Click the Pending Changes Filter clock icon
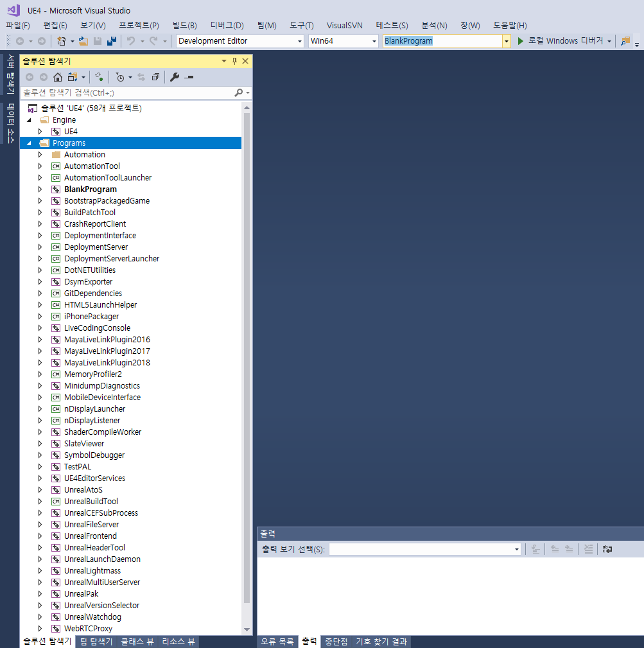This screenshot has width=644, height=648. click(x=120, y=77)
